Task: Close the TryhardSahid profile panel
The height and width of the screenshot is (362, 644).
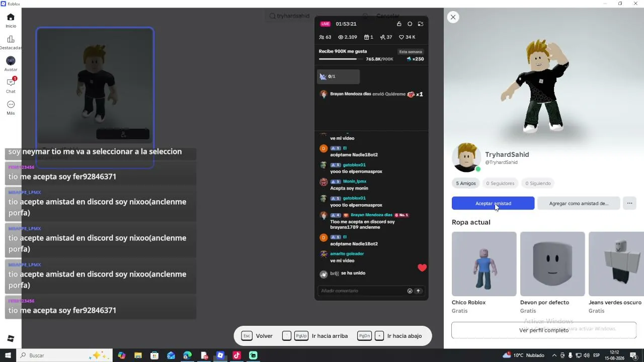Action: click(453, 17)
